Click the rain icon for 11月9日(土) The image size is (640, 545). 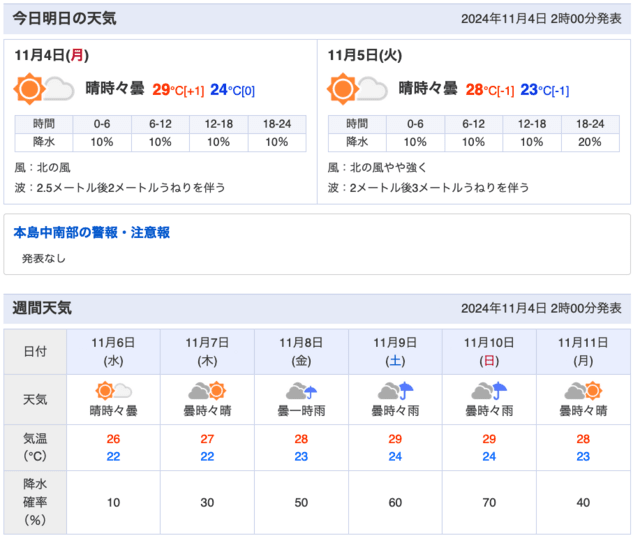tap(395, 391)
